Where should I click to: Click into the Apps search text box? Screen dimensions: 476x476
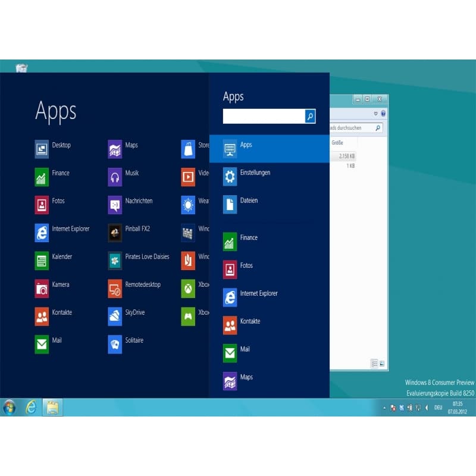click(264, 116)
